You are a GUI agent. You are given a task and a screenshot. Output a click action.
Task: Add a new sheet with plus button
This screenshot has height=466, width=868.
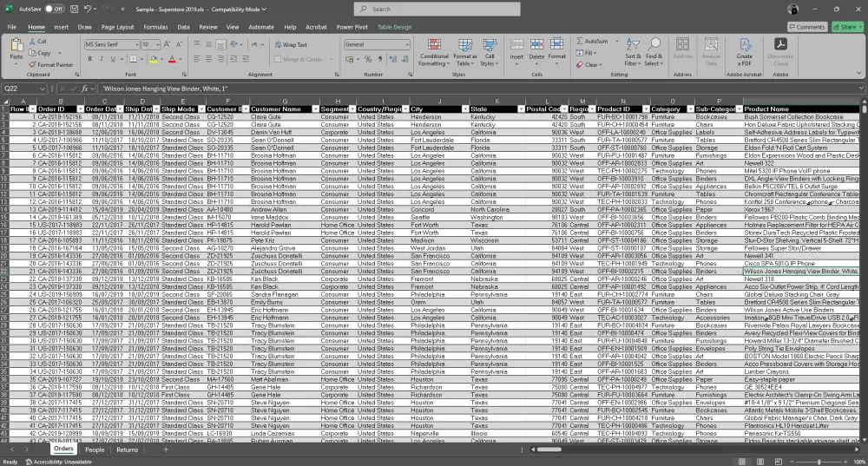pyautogui.click(x=166, y=450)
